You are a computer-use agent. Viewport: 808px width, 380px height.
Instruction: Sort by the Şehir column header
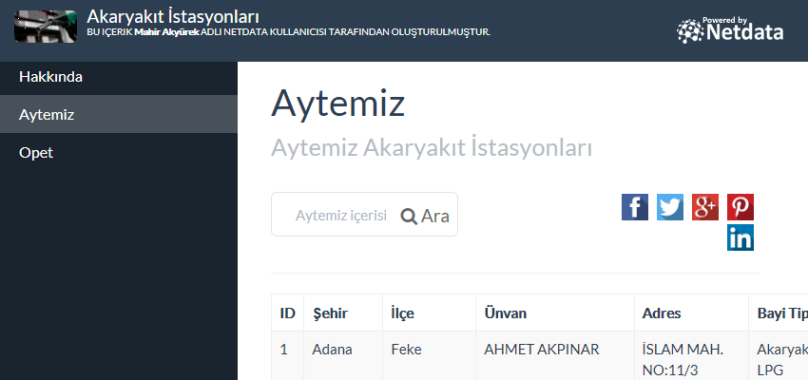coord(343,313)
